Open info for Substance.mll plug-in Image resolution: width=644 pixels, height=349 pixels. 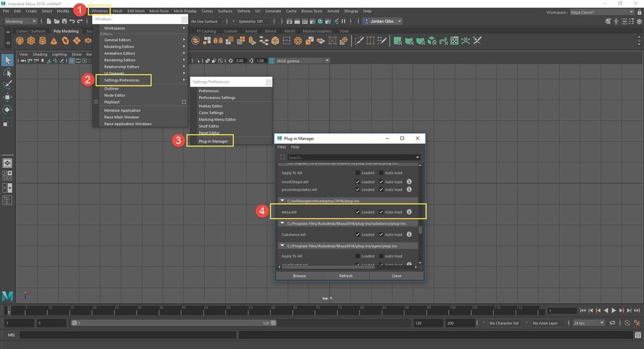coord(409,234)
